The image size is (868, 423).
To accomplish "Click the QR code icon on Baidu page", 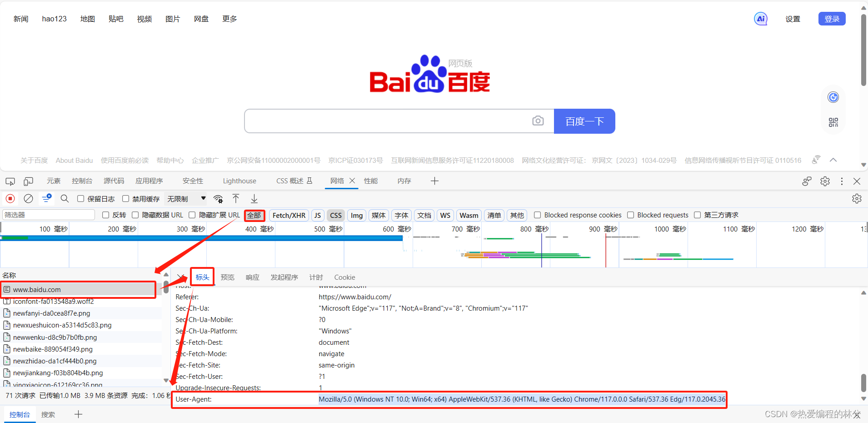I will (833, 122).
